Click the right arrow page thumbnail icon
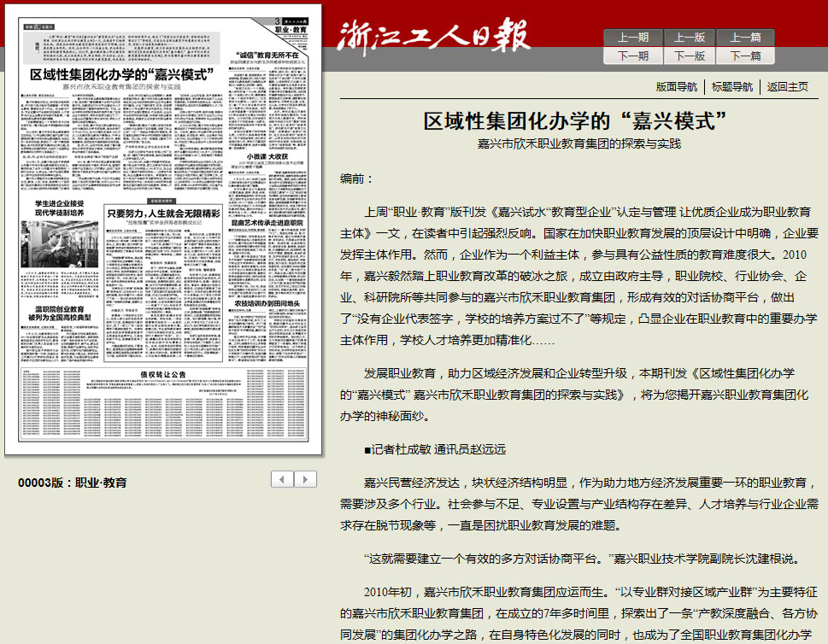 coord(305,479)
